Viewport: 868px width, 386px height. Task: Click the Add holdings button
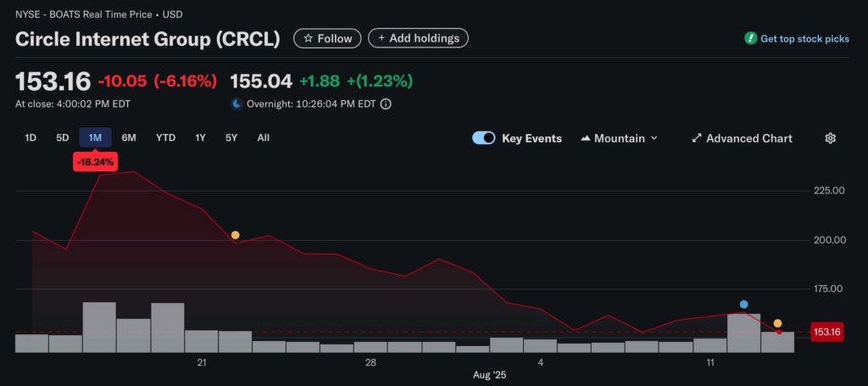pos(418,38)
